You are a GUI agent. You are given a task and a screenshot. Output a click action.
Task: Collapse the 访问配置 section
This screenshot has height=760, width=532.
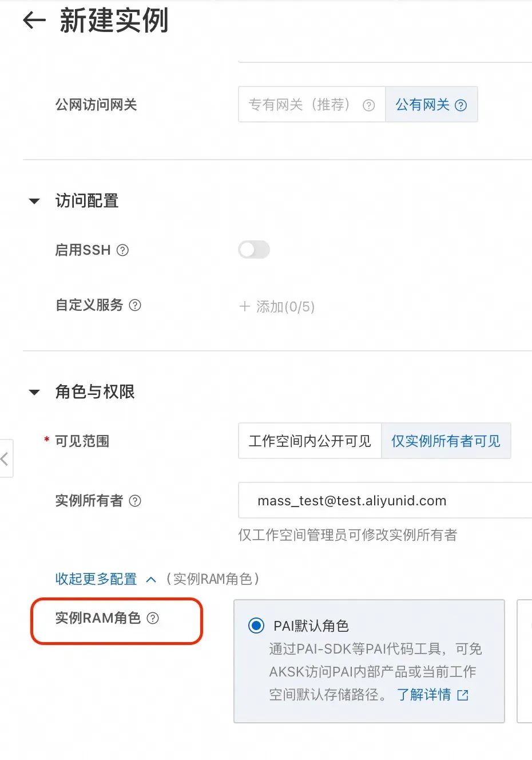(x=34, y=201)
